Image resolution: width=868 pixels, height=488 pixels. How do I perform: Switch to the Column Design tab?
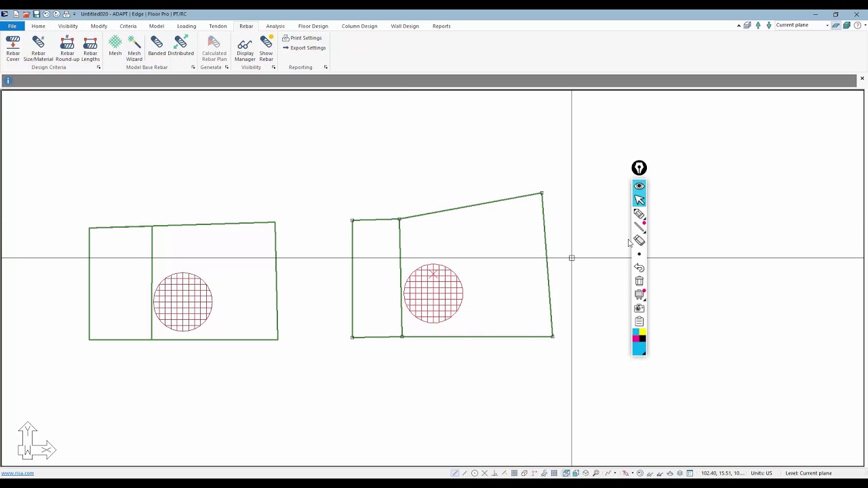(x=359, y=26)
